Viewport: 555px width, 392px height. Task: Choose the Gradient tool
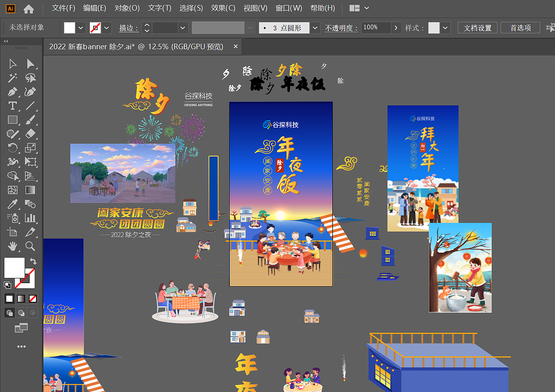31,189
